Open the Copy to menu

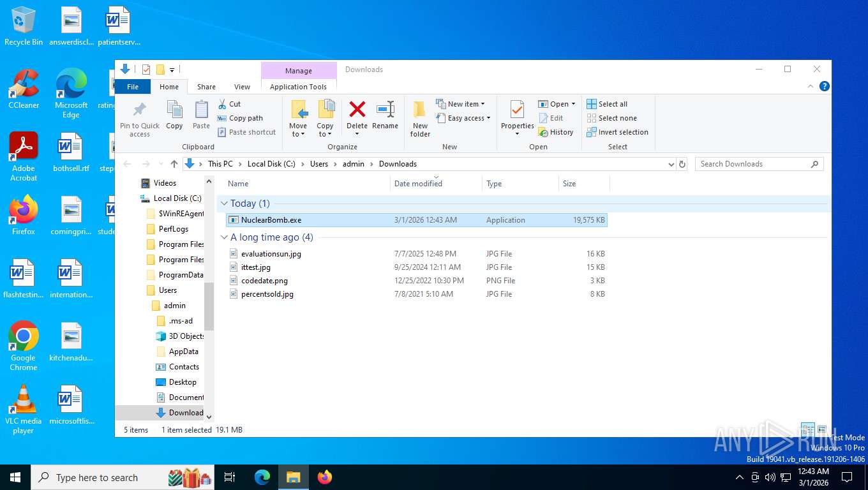325,119
